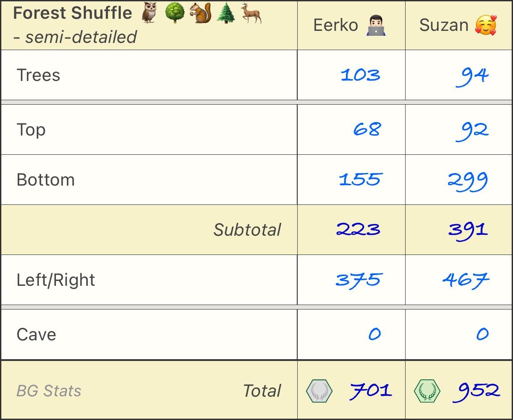Screen dimensions: 513x420
Task: Click the smiling hearts emoji beside Suzan
Action: tap(486, 25)
